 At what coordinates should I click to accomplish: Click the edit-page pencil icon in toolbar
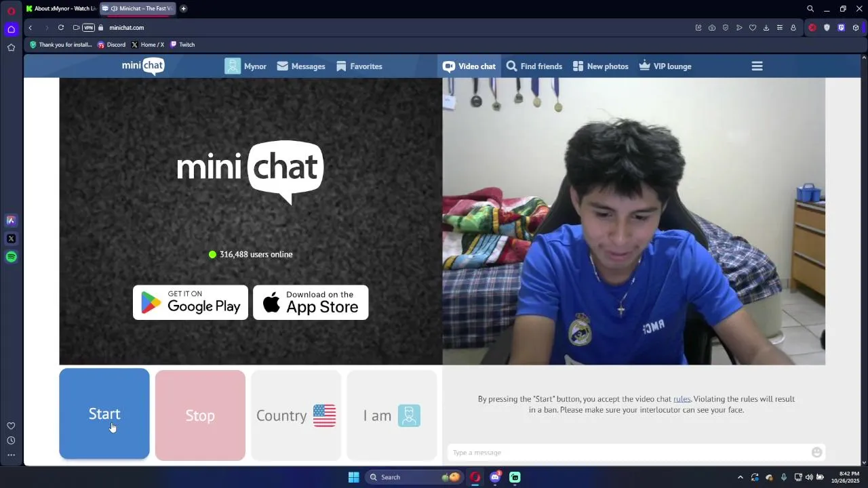click(698, 28)
